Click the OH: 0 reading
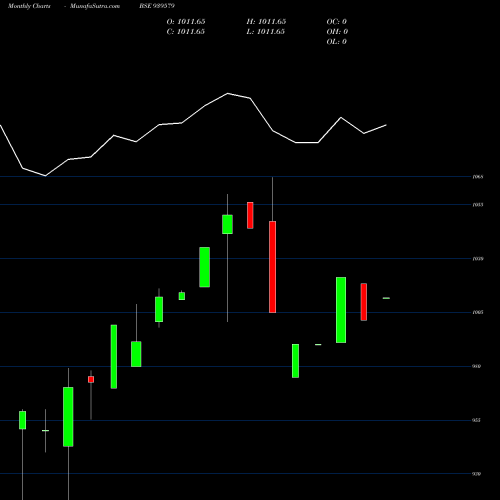This screenshot has width=500, height=500. point(337,32)
